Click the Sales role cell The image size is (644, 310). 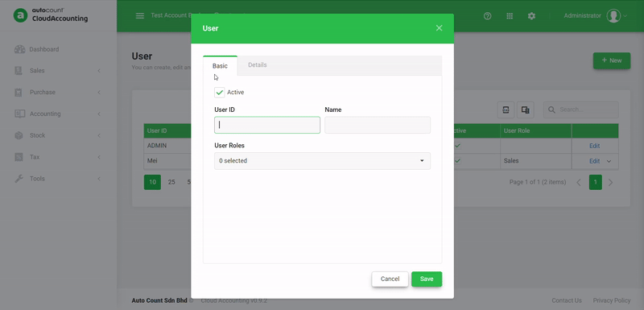[535, 161]
